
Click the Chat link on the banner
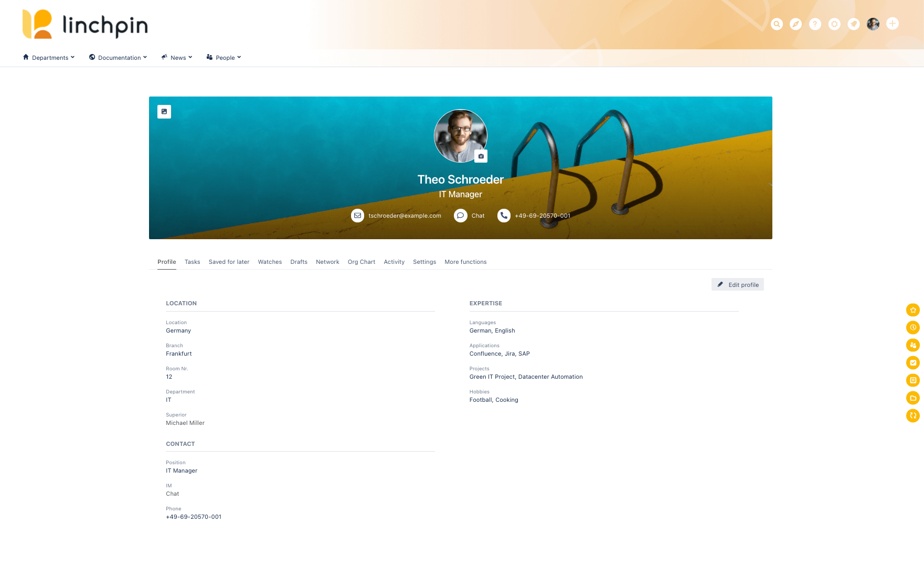coord(478,216)
